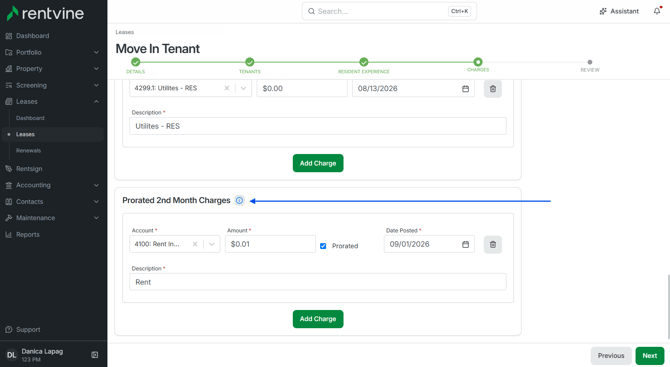Click the Next button
This screenshot has height=367, width=670.
(649, 355)
